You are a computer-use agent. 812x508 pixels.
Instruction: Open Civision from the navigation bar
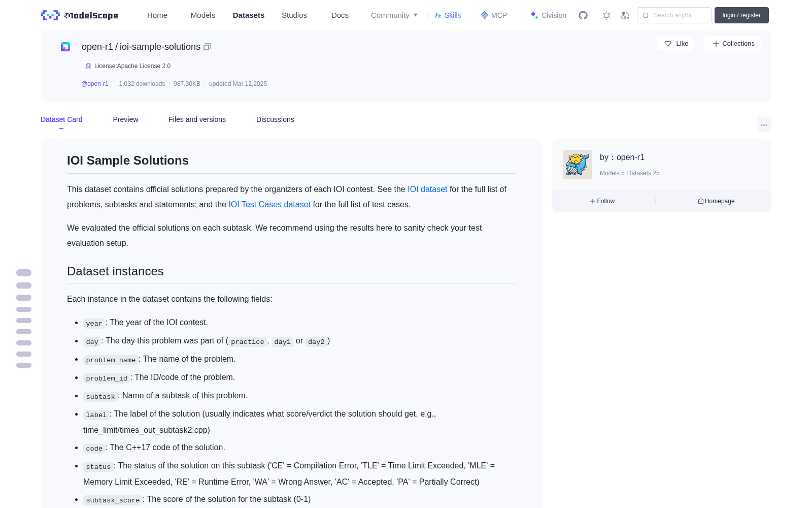click(548, 15)
